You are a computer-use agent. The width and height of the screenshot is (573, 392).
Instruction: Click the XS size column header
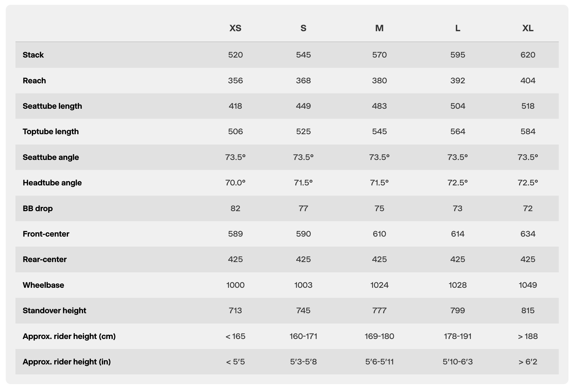click(x=235, y=28)
